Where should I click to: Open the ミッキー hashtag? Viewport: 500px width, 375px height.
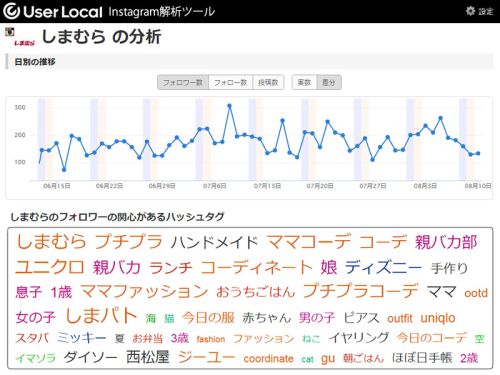[x=82, y=338]
